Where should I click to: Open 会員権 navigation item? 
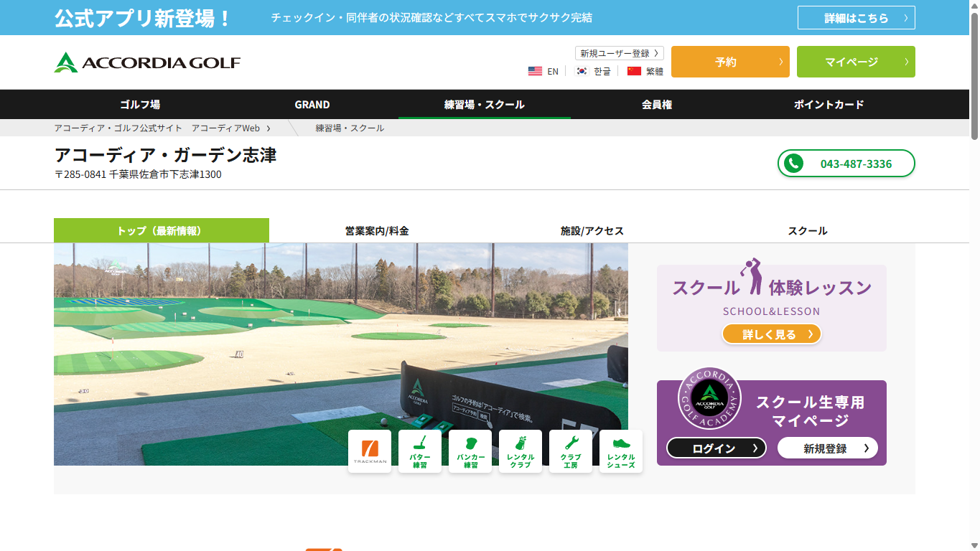(657, 104)
